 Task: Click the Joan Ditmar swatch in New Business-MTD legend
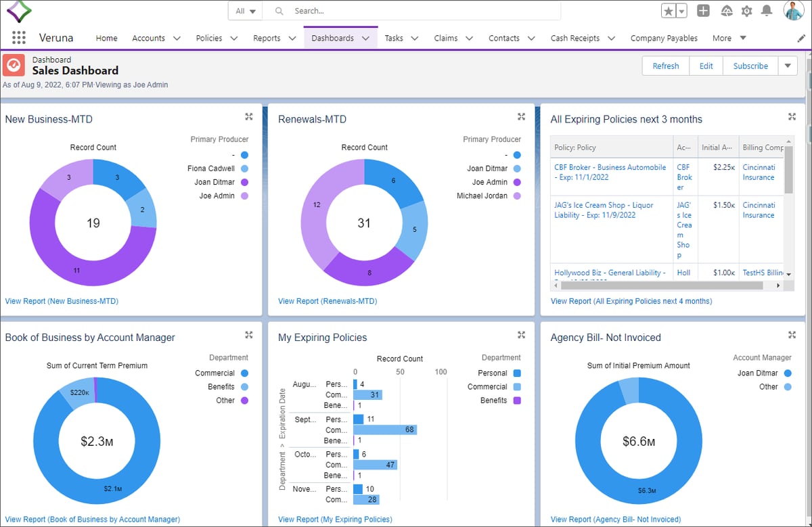(244, 182)
